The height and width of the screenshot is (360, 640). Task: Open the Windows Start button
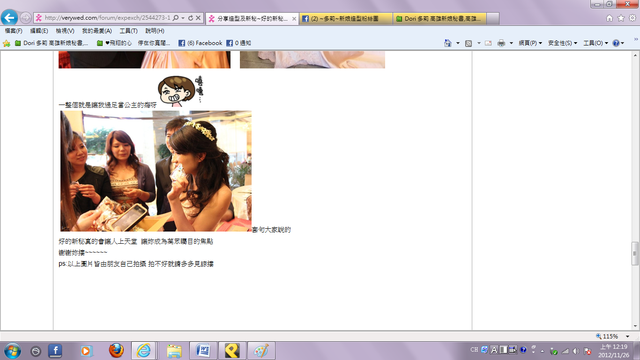[12, 351]
